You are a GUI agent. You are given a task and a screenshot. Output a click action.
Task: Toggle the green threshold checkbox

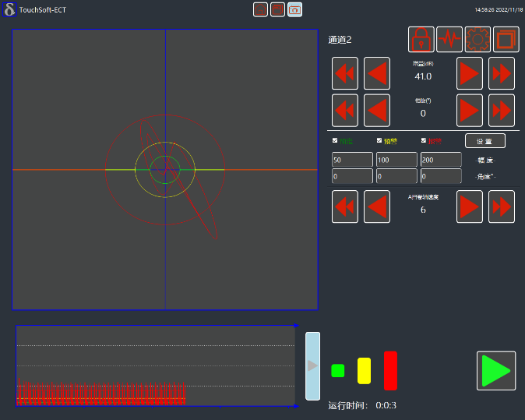tap(335, 141)
